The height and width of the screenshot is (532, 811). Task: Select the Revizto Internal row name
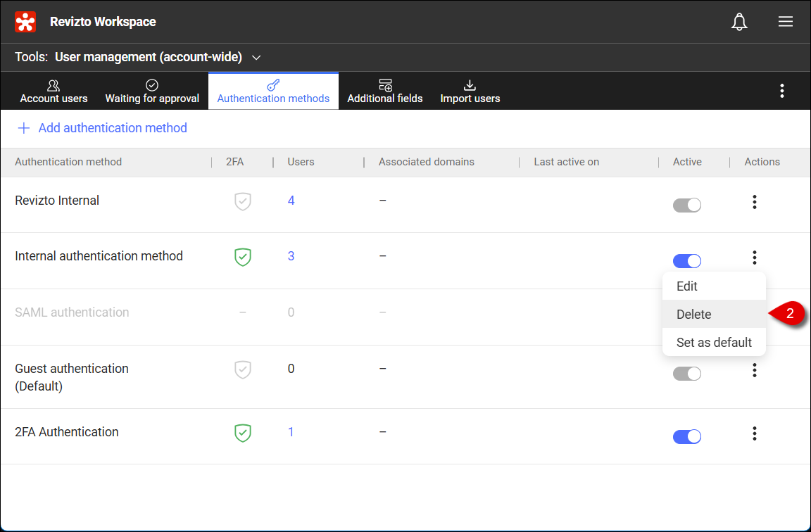tap(57, 201)
